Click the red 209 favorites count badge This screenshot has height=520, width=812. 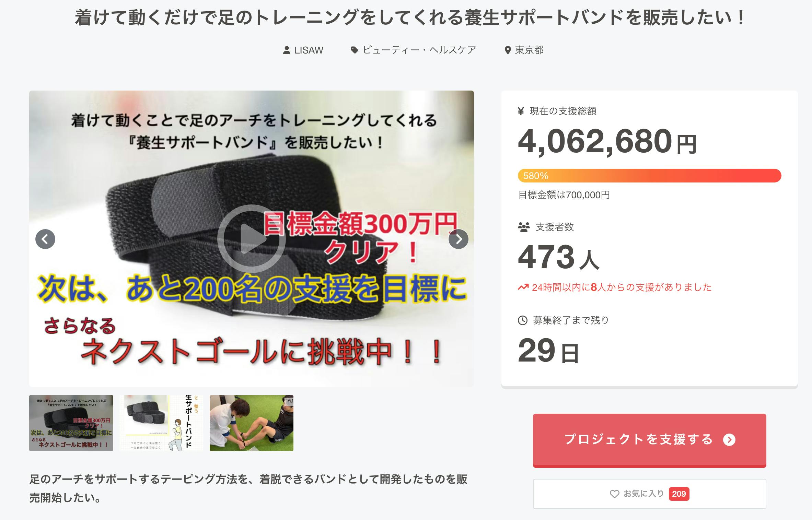(x=679, y=494)
